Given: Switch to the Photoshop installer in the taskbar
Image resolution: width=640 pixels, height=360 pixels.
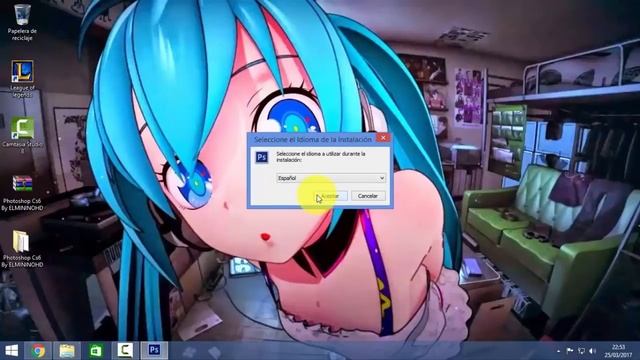Looking at the screenshot, I should click(x=154, y=350).
